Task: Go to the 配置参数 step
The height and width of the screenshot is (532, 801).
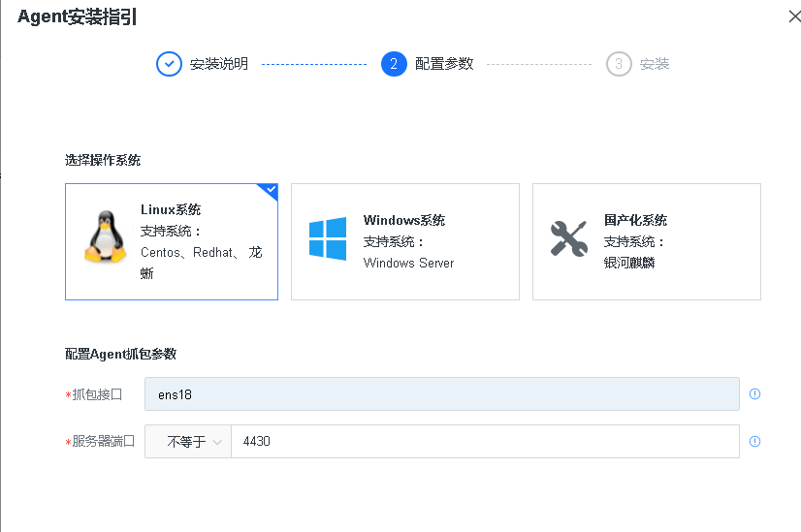Action: 444,64
